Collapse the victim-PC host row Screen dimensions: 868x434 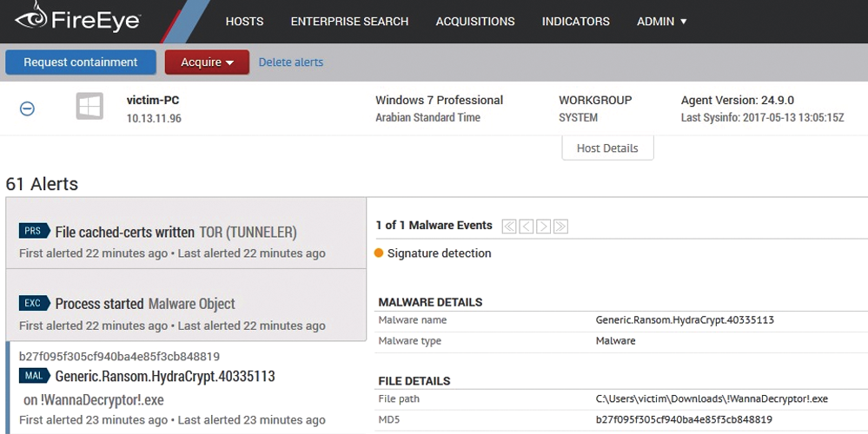point(27,108)
